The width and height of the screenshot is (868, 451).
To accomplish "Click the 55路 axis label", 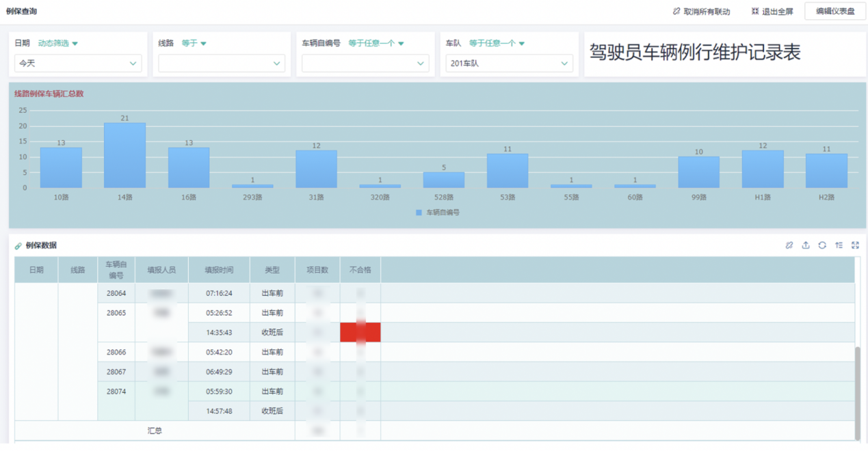I will point(571,197).
